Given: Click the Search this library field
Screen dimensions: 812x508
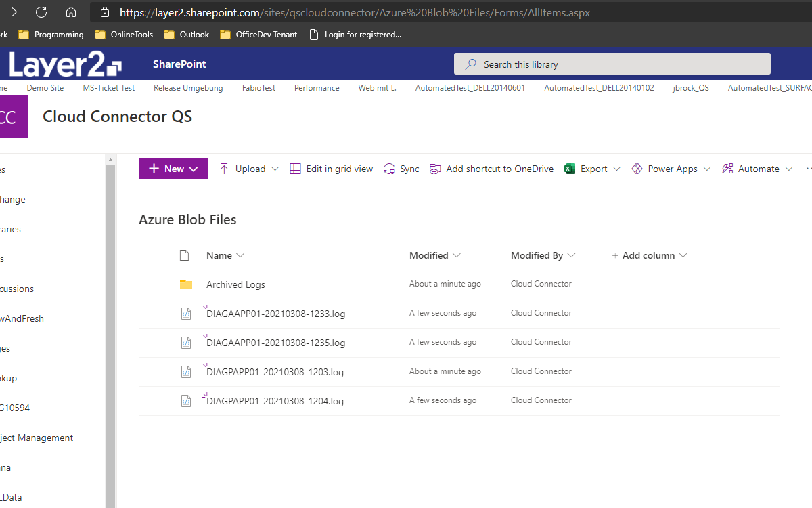Looking at the screenshot, I should [612, 64].
